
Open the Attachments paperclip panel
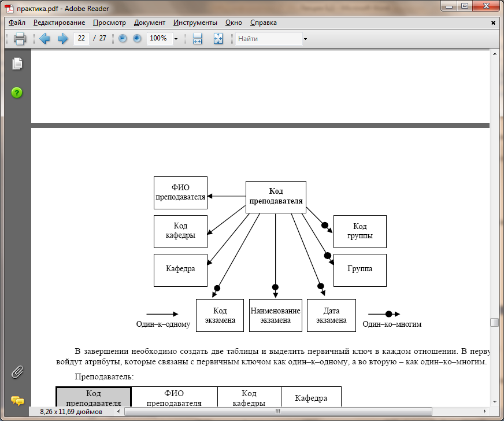point(17,372)
